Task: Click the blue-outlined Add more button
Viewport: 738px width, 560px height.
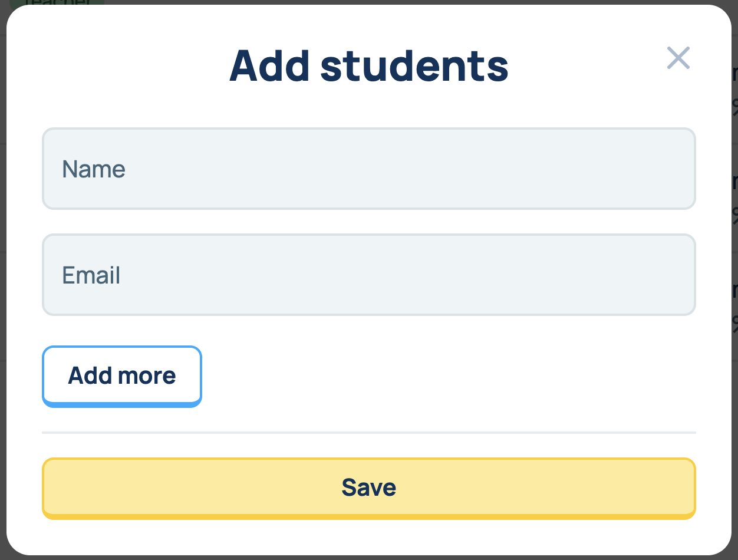Action: pyautogui.click(x=122, y=375)
